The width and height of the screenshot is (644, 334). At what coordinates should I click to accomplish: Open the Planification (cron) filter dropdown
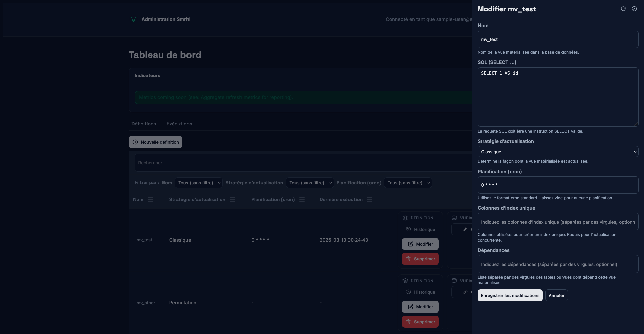[408, 183]
